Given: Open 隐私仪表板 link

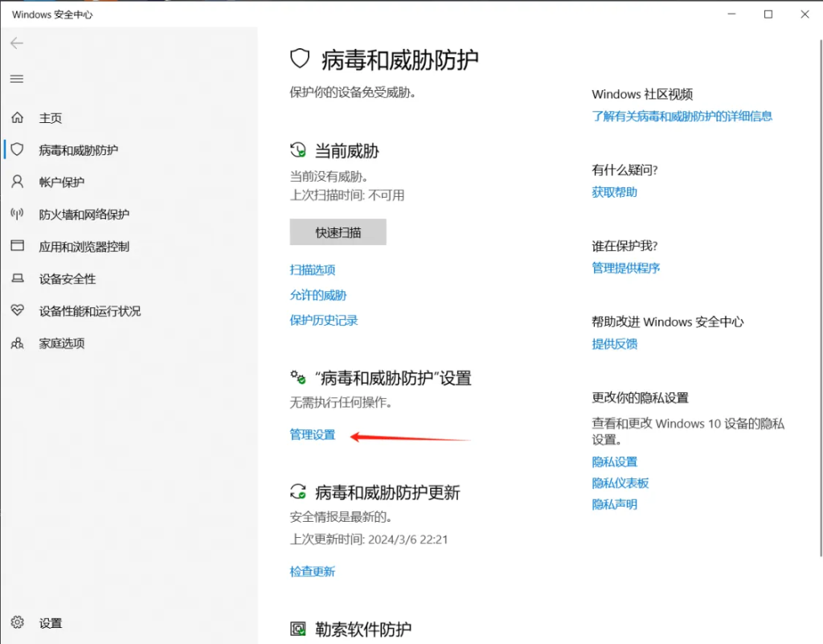Looking at the screenshot, I should [x=620, y=483].
